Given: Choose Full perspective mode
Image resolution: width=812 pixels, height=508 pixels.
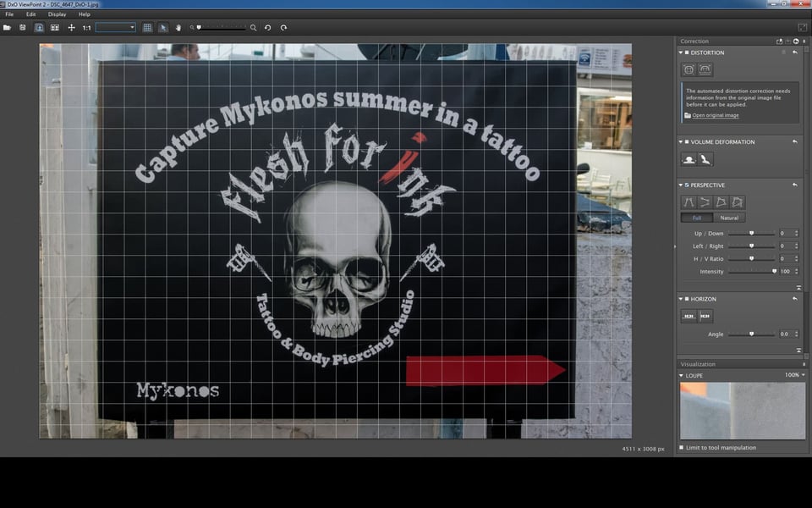Looking at the screenshot, I should point(697,218).
